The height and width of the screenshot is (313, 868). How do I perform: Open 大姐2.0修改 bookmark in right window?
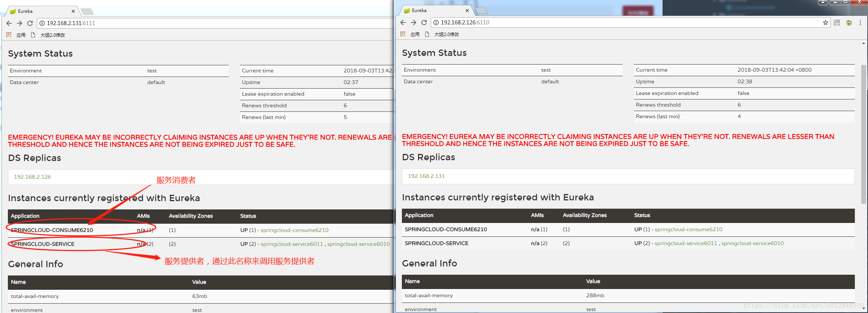click(442, 34)
